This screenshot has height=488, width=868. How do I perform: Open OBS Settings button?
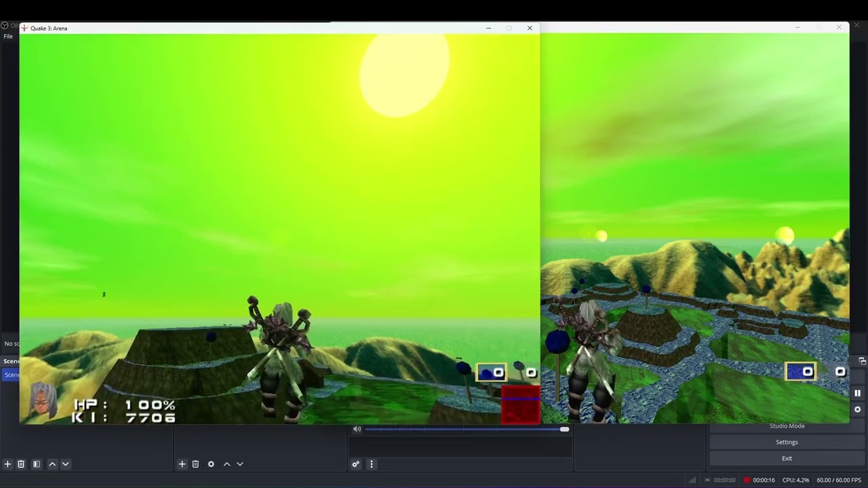pos(787,442)
